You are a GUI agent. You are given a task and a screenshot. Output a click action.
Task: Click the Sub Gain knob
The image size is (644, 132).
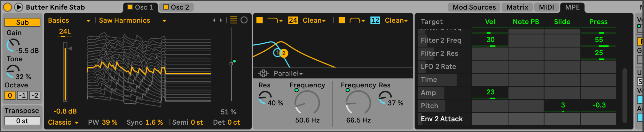click(13, 45)
